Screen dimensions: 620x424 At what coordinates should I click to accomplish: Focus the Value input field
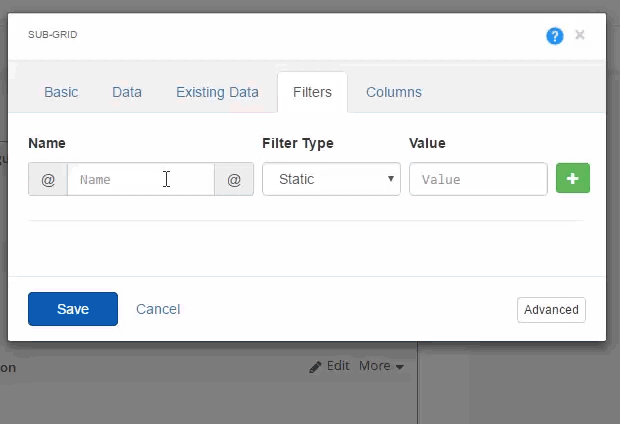pyautogui.click(x=478, y=179)
